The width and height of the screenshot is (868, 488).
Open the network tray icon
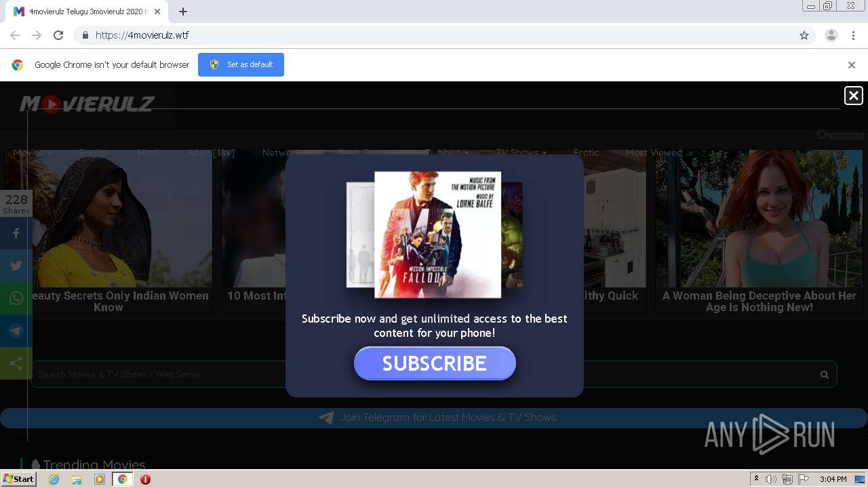coord(787,479)
